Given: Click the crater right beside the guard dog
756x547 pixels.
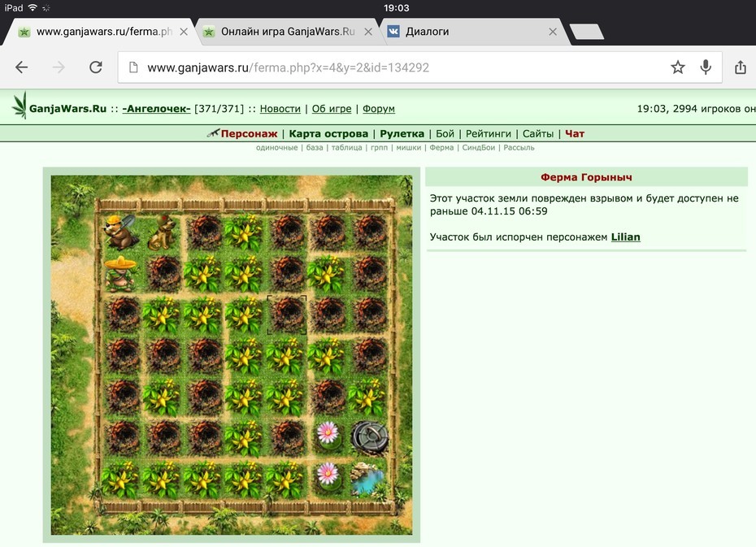Looking at the screenshot, I should (x=204, y=232).
